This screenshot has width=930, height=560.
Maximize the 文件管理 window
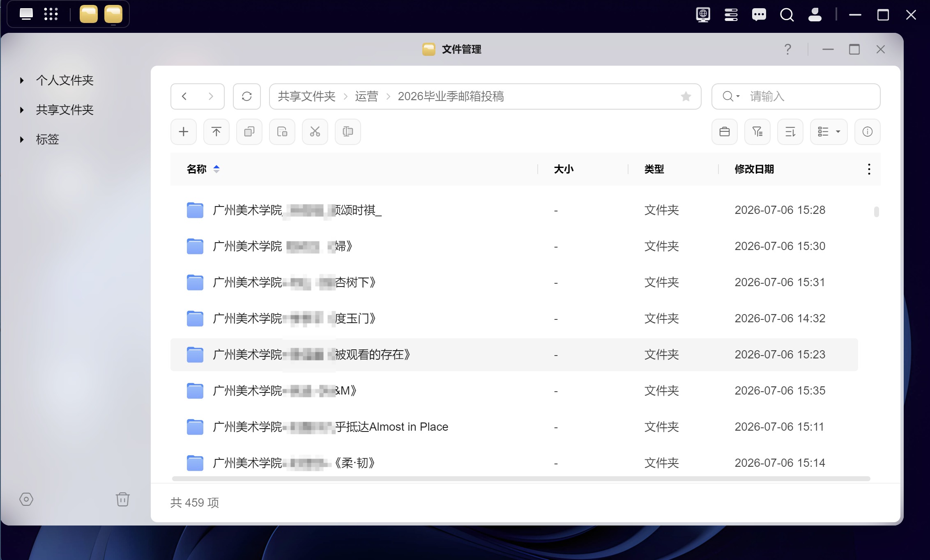click(854, 49)
